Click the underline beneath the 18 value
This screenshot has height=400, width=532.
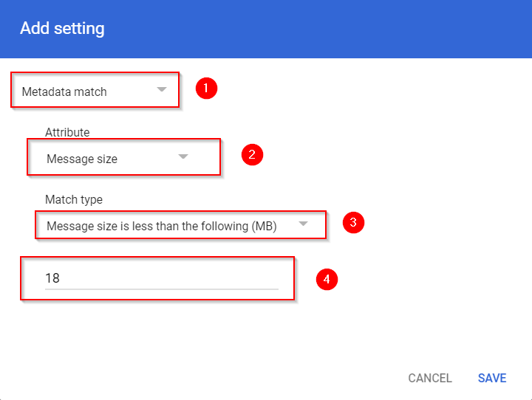(161, 289)
